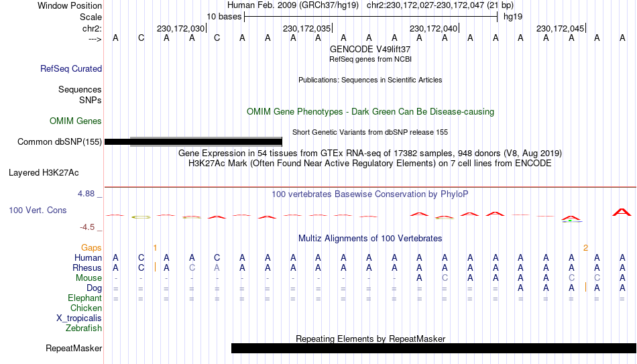Click the ---> sequence direction arrow label

[95, 39]
